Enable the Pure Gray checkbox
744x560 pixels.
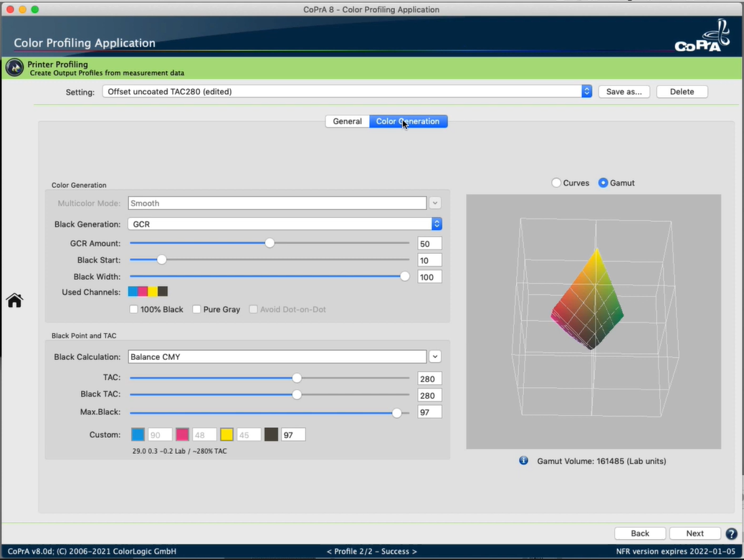[196, 309]
